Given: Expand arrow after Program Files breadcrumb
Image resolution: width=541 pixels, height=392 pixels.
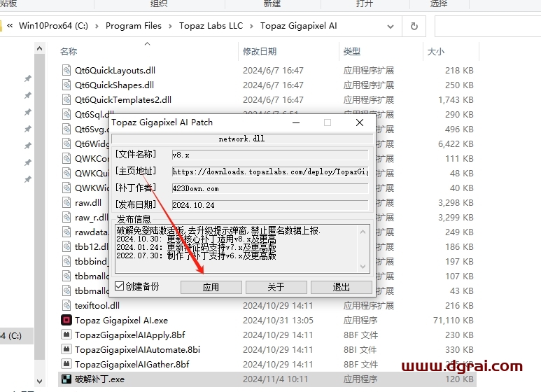Looking at the screenshot, I should click(x=170, y=26).
